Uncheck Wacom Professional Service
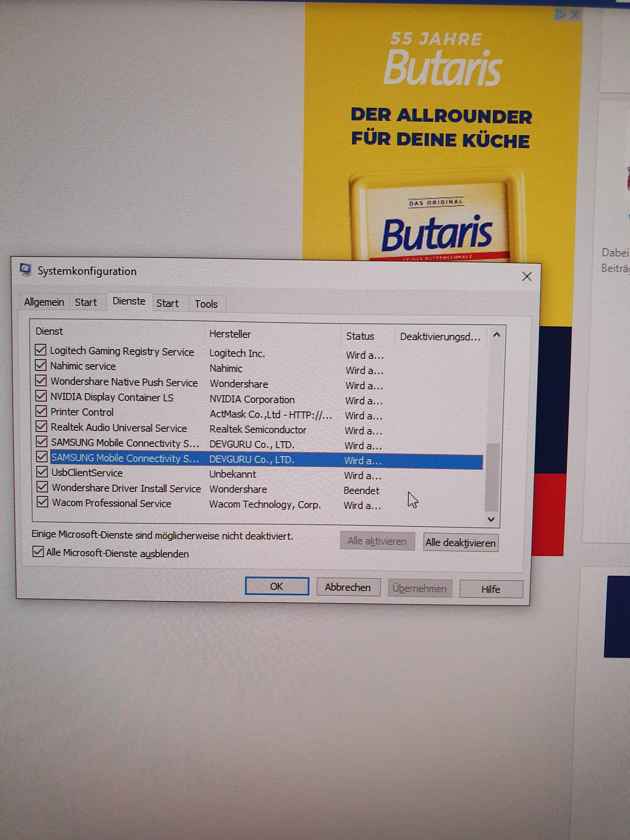The width and height of the screenshot is (630, 840). point(42,502)
